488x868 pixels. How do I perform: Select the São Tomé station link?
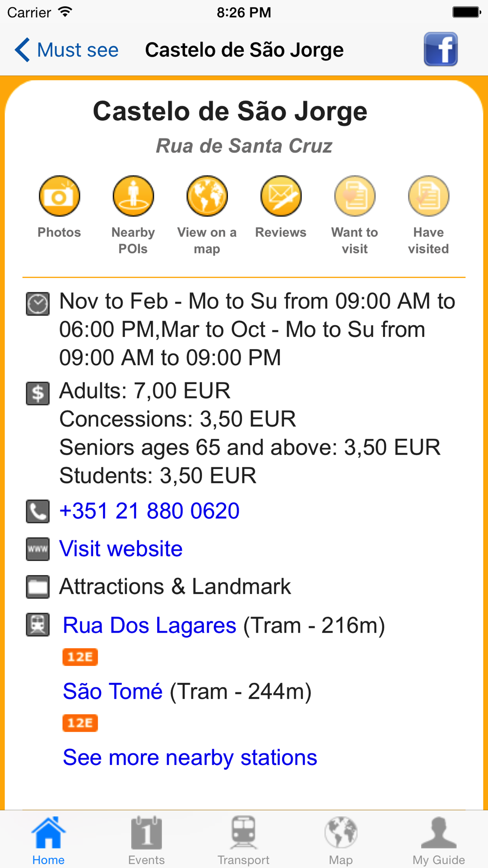point(113,691)
